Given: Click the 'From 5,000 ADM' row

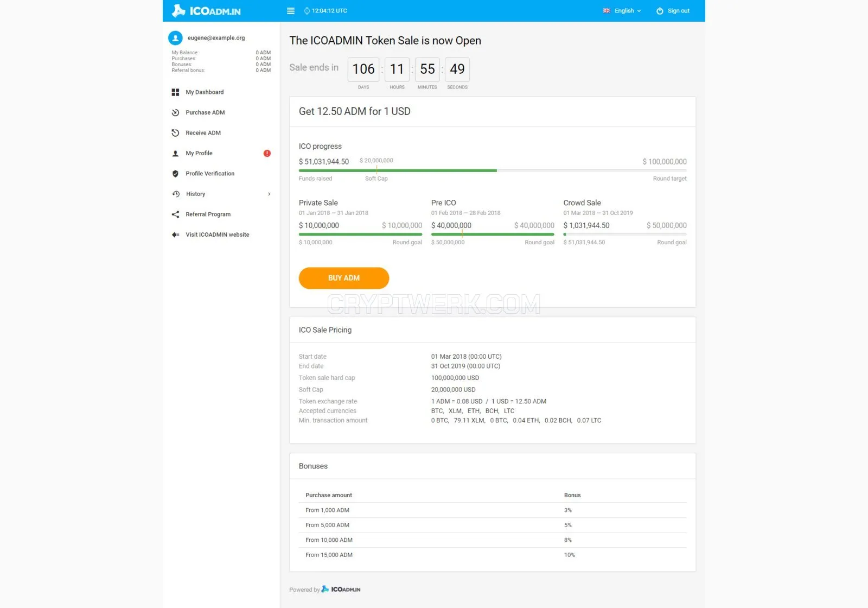Looking at the screenshot, I should pyautogui.click(x=493, y=525).
